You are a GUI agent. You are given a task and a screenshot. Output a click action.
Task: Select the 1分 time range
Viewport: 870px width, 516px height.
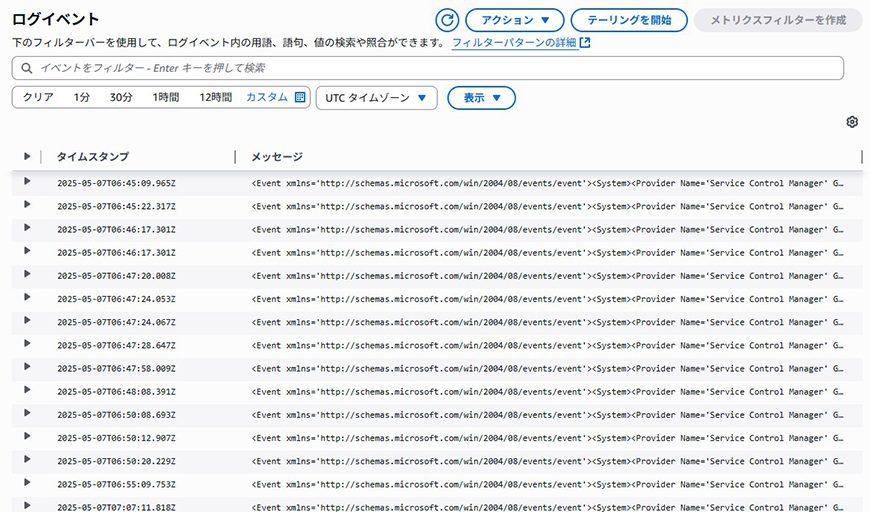[82, 97]
